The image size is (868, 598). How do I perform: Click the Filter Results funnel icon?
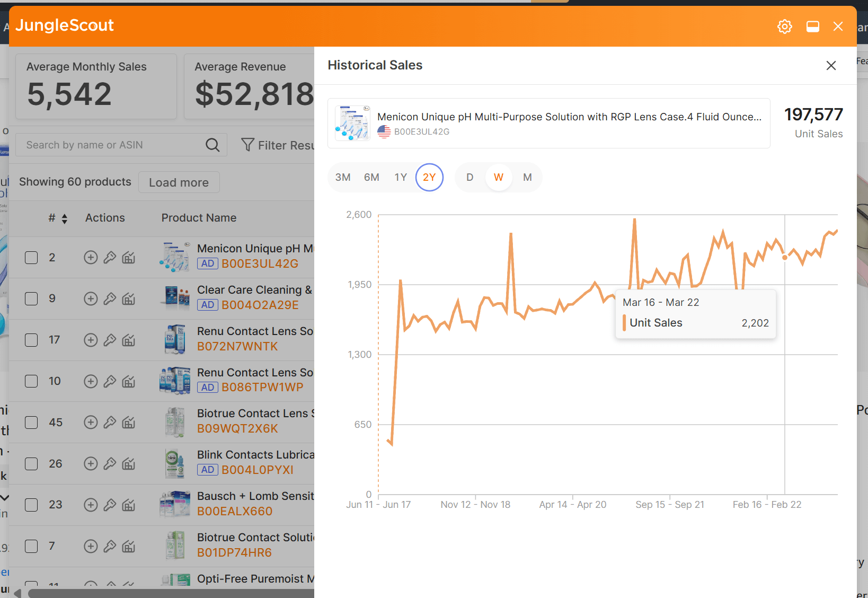(247, 145)
